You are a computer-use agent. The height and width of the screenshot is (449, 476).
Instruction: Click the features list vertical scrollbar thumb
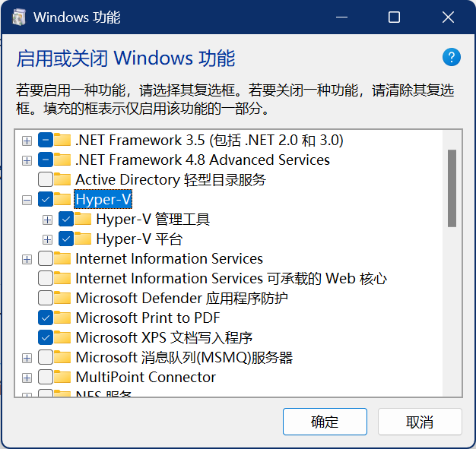coord(452,188)
